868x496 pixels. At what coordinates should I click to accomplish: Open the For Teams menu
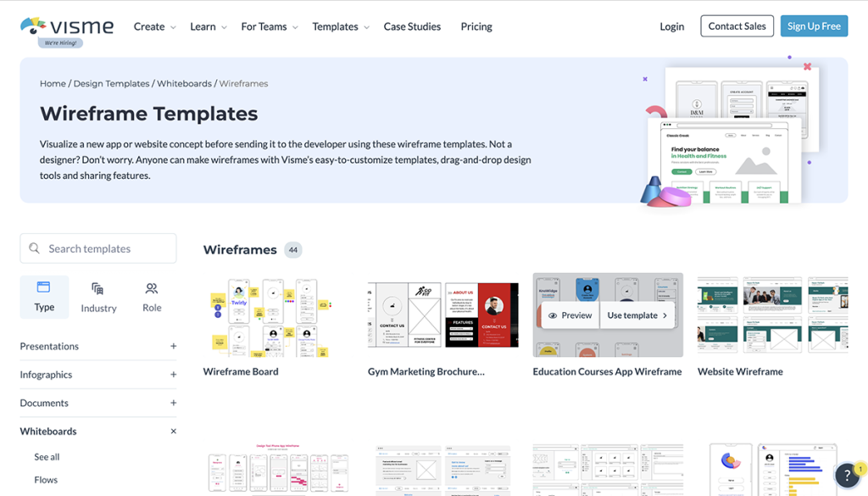pyautogui.click(x=264, y=26)
